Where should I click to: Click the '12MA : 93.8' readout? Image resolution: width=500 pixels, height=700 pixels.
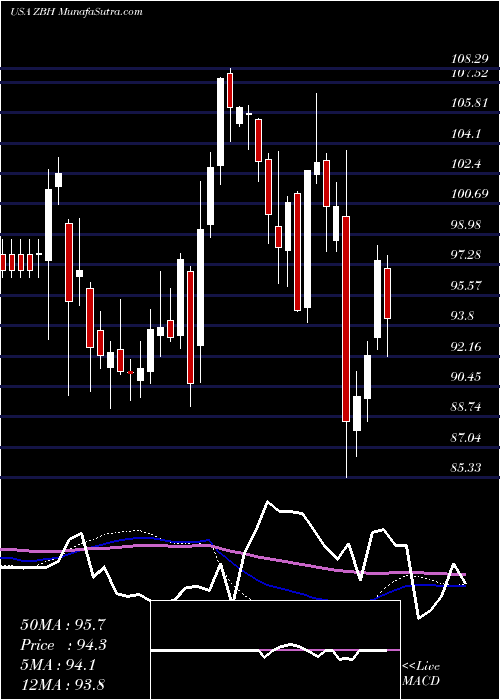[63, 684]
